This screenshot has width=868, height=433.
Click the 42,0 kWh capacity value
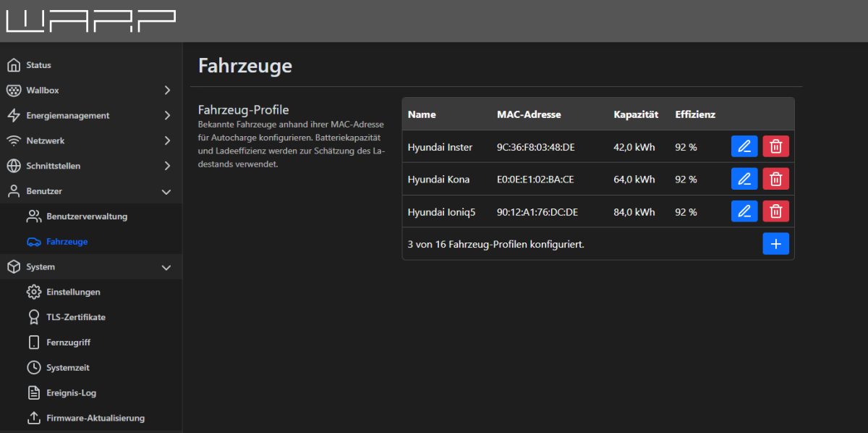pos(634,147)
